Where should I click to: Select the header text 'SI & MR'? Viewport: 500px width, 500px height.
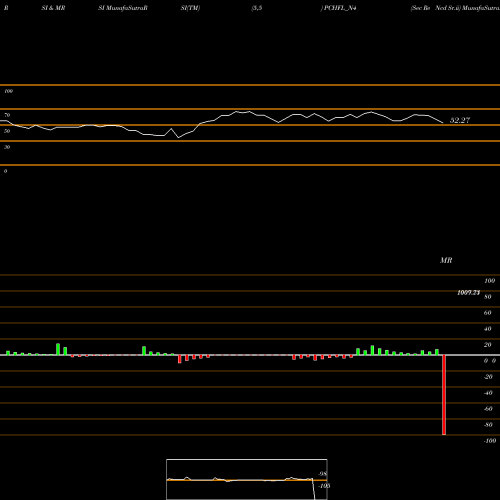[x=53, y=8]
